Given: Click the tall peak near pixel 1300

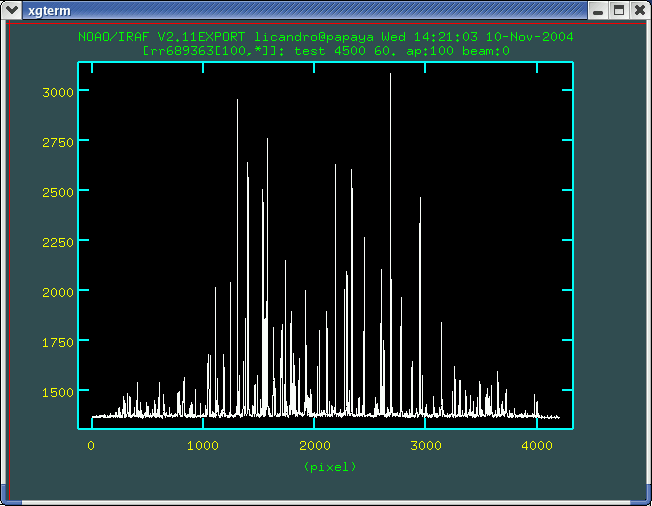Looking at the screenshot, I should pos(237,102).
